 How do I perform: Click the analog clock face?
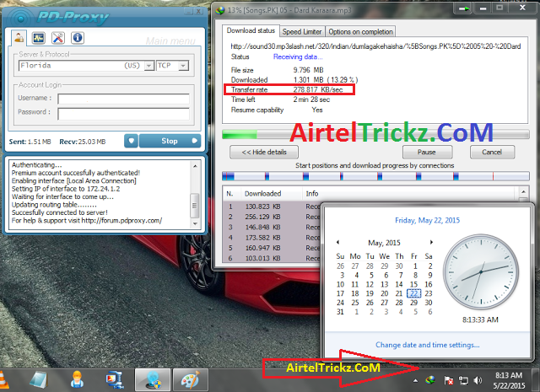click(481, 272)
